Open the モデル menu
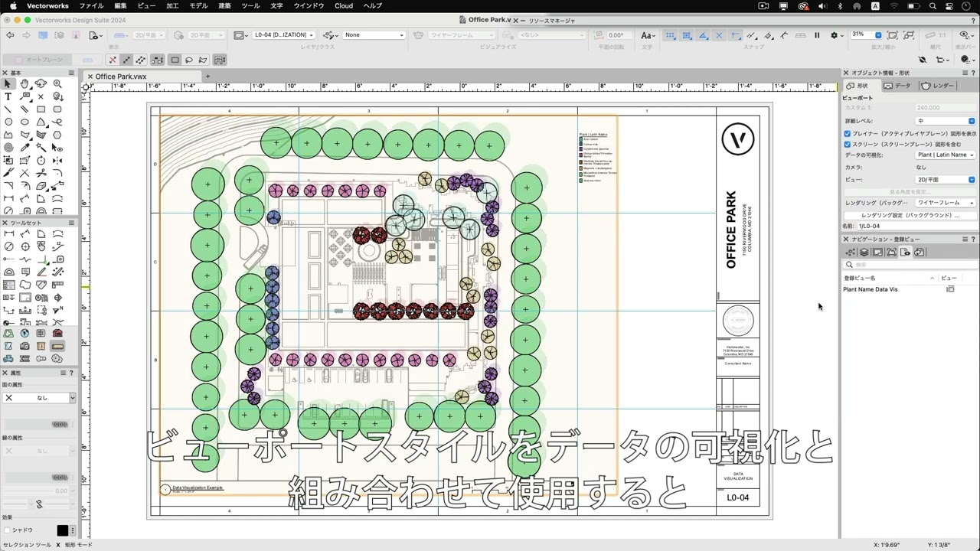The image size is (980, 551). pyautogui.click(x=198, y=5)
